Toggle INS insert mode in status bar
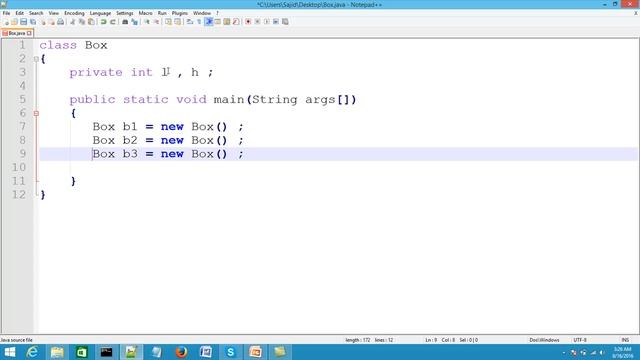The height and width of the screenshot is (360, 640). click(x=625, y=340)
